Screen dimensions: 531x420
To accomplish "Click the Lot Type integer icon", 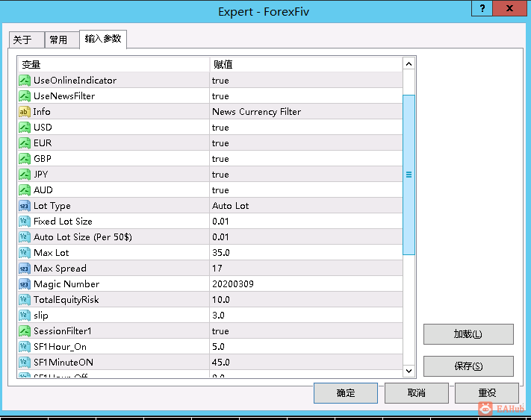I will pyautogui.click(x=25, y=206).
